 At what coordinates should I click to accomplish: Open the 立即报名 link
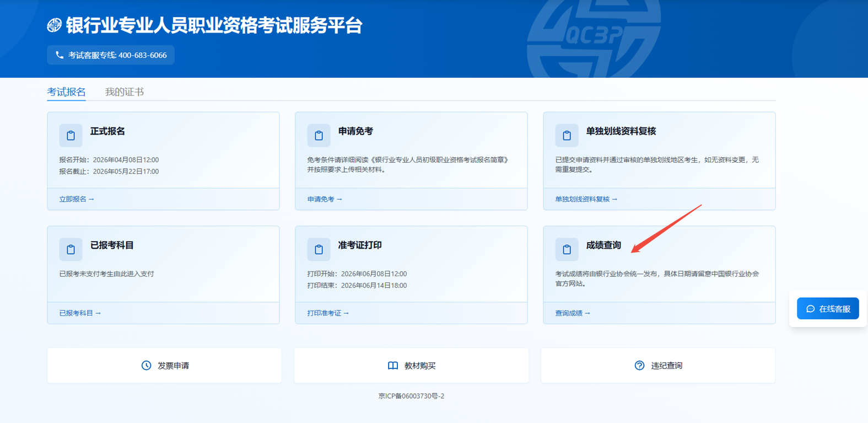[77, 199]
